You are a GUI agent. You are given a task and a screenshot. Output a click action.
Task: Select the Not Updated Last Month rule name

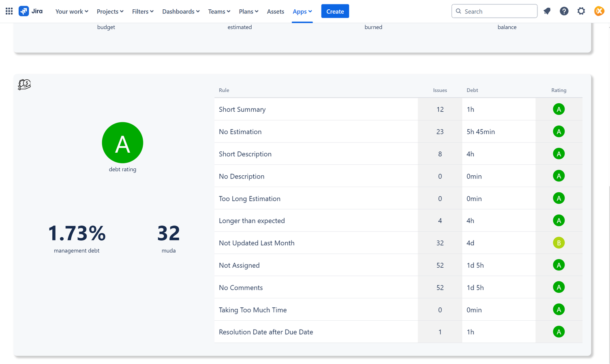click(x=257, y=243)
